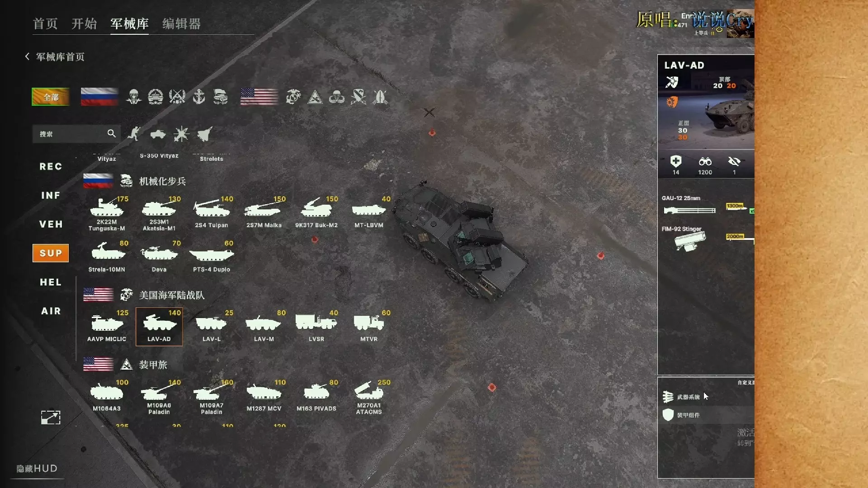Filter by infantry soldier icon
Viewport: 868px width, 488px height.
click(134, 134)
